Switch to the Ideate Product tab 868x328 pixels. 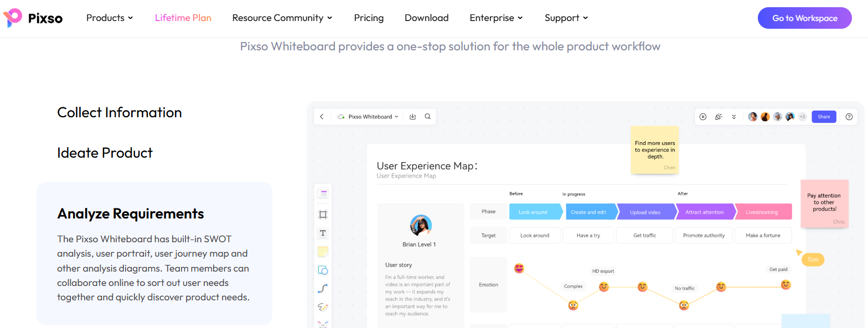click(x=105, y=153)
